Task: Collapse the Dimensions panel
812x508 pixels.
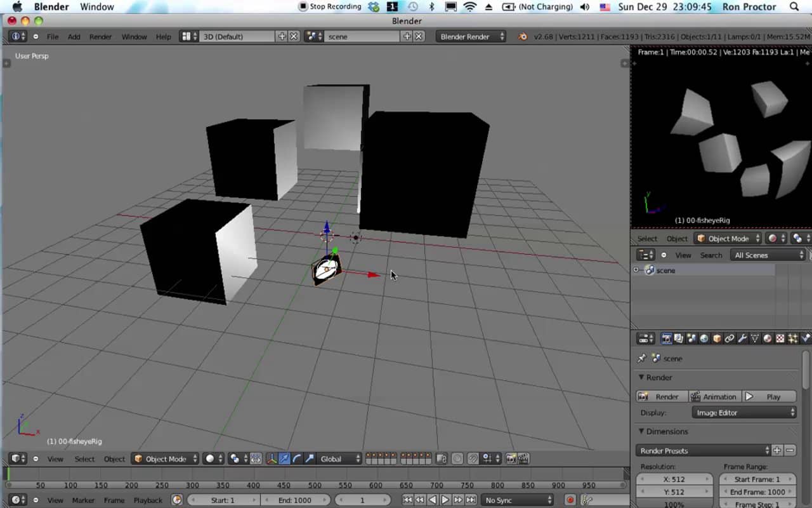Action: click(x=641, y=431)
